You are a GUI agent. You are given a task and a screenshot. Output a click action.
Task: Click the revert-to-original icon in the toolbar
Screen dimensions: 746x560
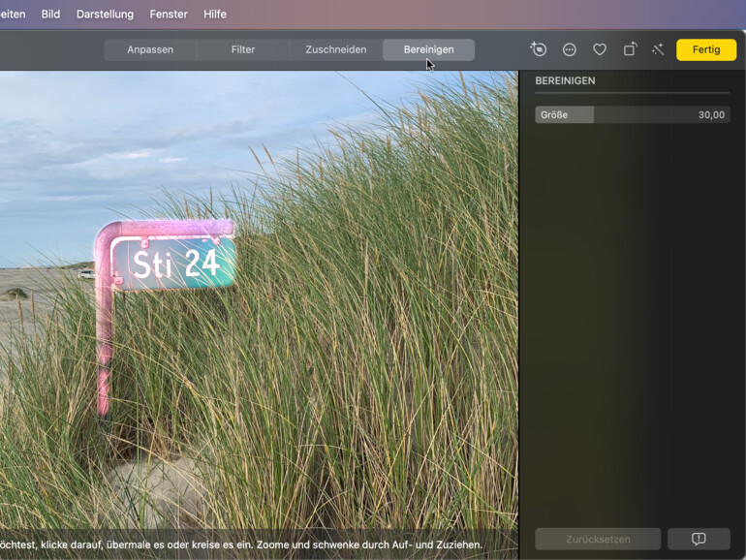pyautogui.click(x=538, y=49)
